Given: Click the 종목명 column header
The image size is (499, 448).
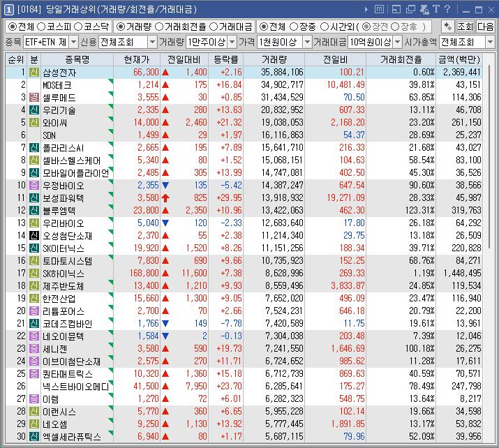Looking at the screenshot, I should click(x=77, y=59).
